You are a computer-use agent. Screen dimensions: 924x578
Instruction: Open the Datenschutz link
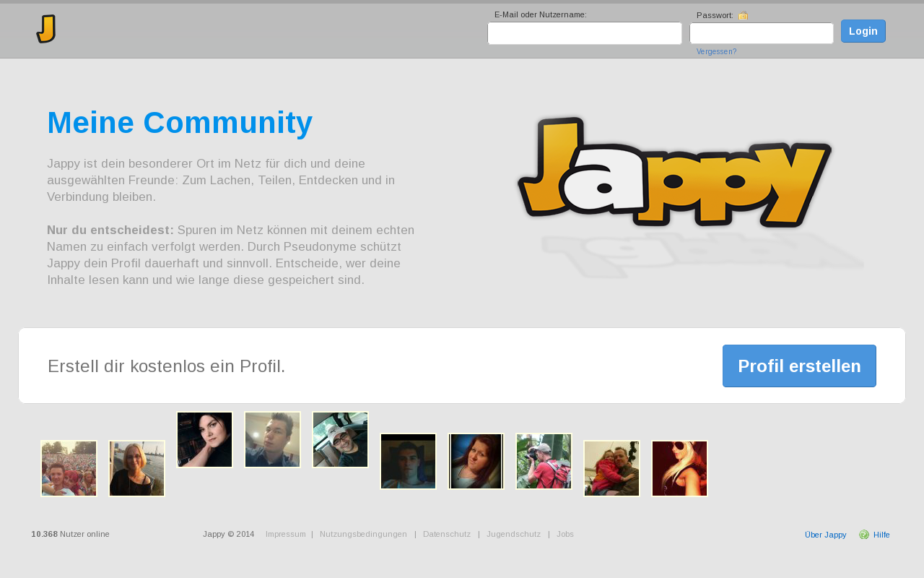pos(447,535)
